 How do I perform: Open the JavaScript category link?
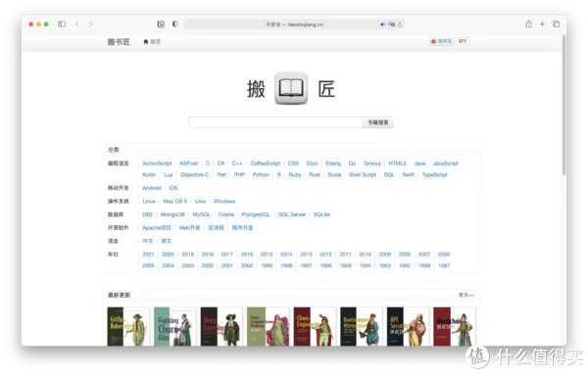click(446, 164)
